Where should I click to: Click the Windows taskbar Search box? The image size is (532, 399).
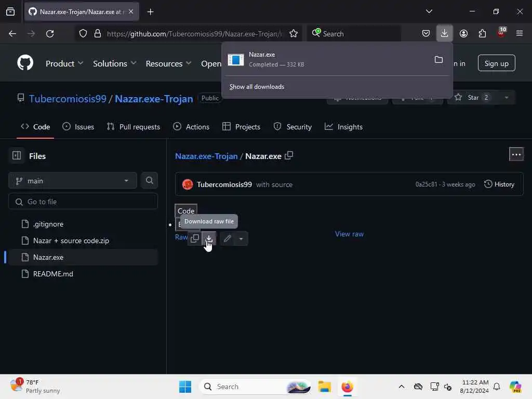(255, 387)
